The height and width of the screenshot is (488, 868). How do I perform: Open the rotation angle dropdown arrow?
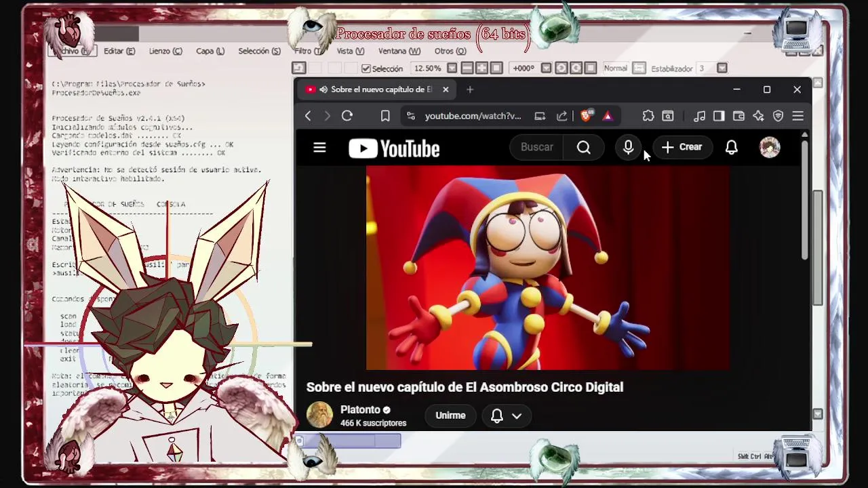click(546, 68)
